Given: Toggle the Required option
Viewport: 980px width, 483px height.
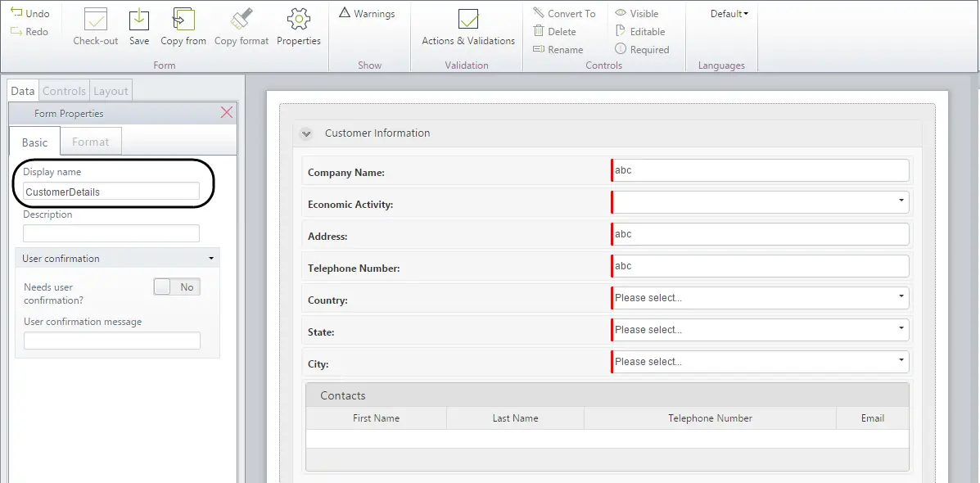Looking at the screenshot, I should pyautogui.click(x=642, y=49).
